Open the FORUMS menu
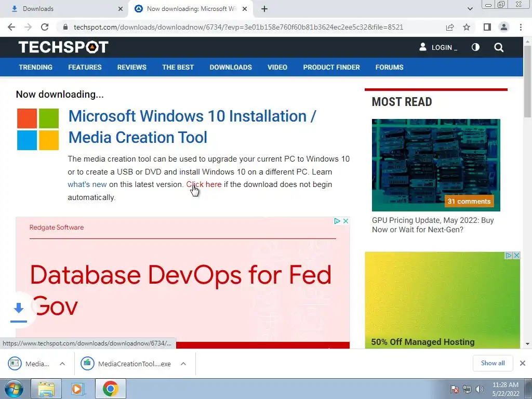Viewport: 532px width, 399px height. pos(389,67)
